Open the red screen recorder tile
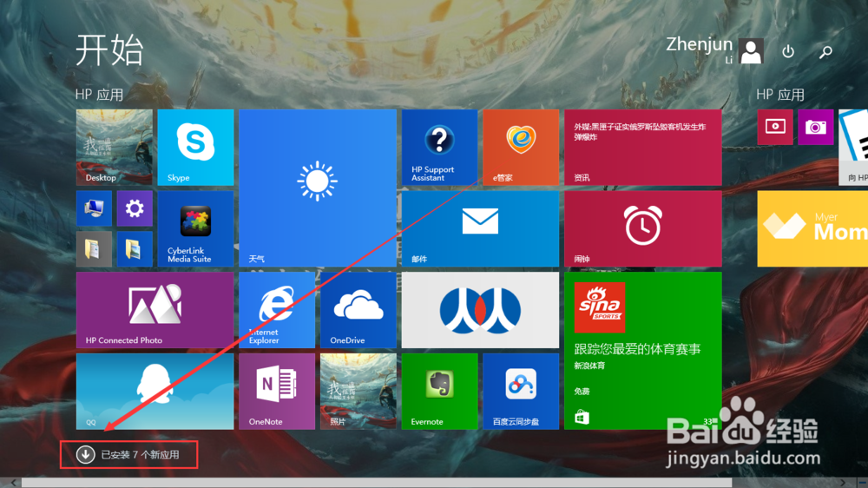This screenshot has width=868, height=488. tap(775, 127)
